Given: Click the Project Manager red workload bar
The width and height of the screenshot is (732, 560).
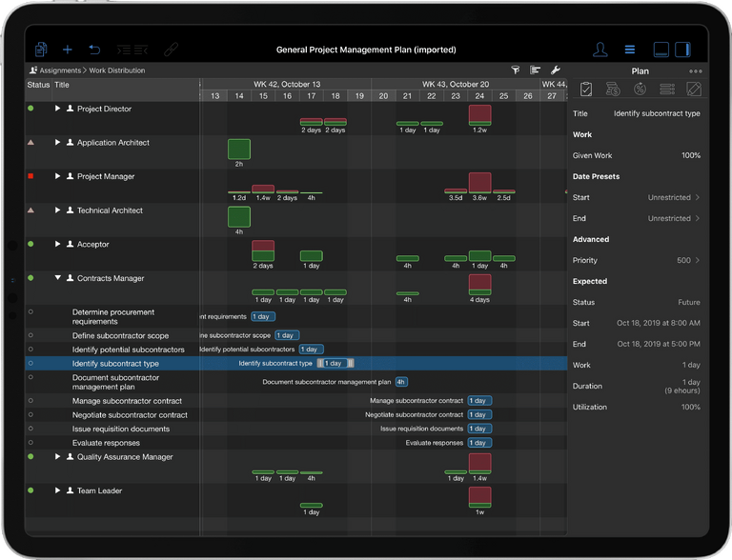Looking at the screenshot, I should [479, 182].
